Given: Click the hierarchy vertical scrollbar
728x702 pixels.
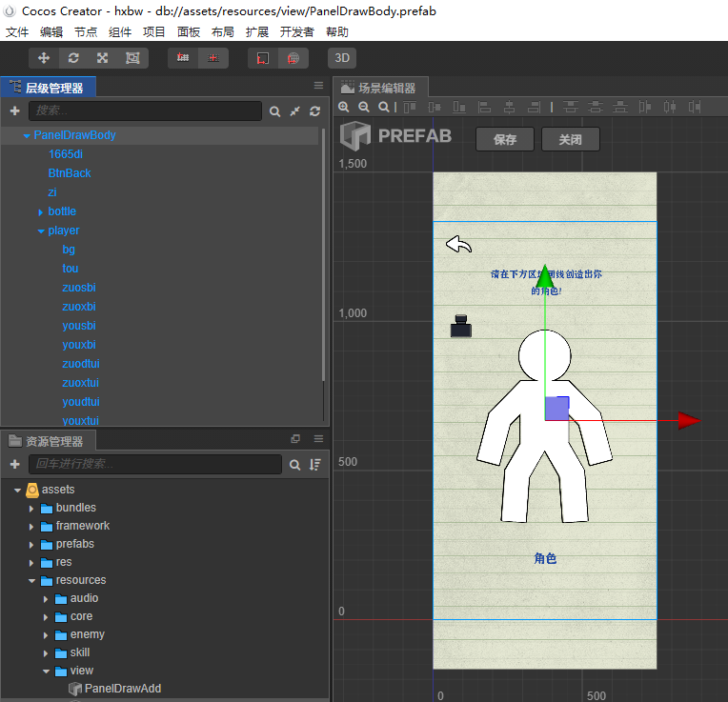Looking at the screenshot, I should coord(323,255).
